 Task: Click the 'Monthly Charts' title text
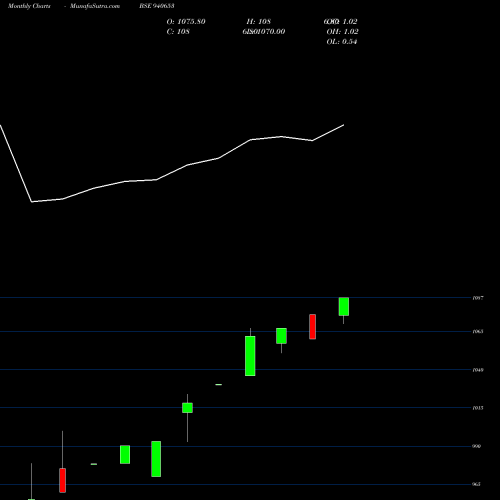coord(29,6)
